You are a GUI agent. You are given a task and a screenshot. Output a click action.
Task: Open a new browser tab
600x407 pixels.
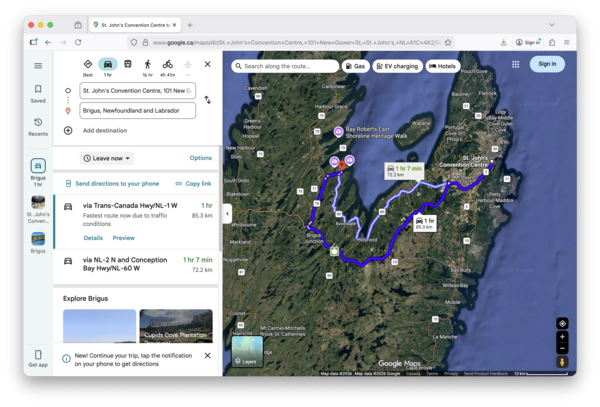click(x=190, y=25)
